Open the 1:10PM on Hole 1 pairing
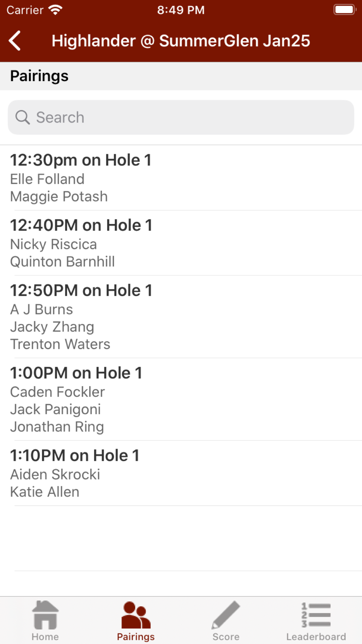362x644 pixels. [x=181, y=473]
